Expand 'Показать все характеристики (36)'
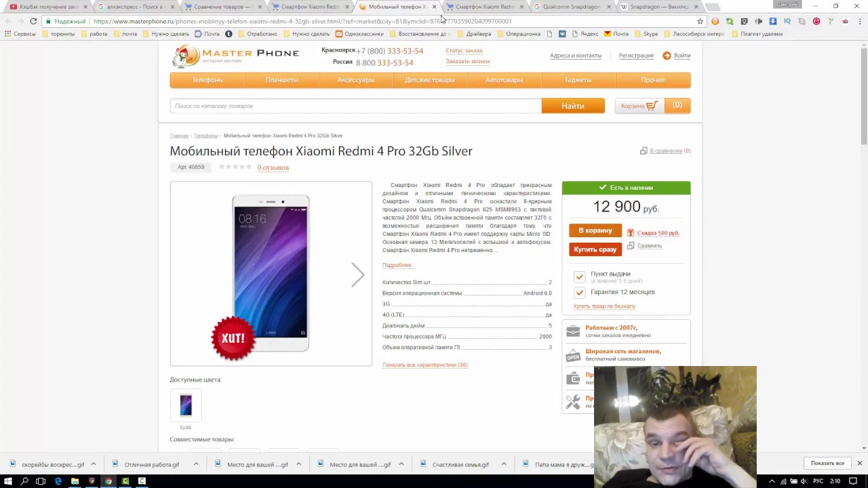Viewport: 868px width, 488px height. (x=425, y=365)
